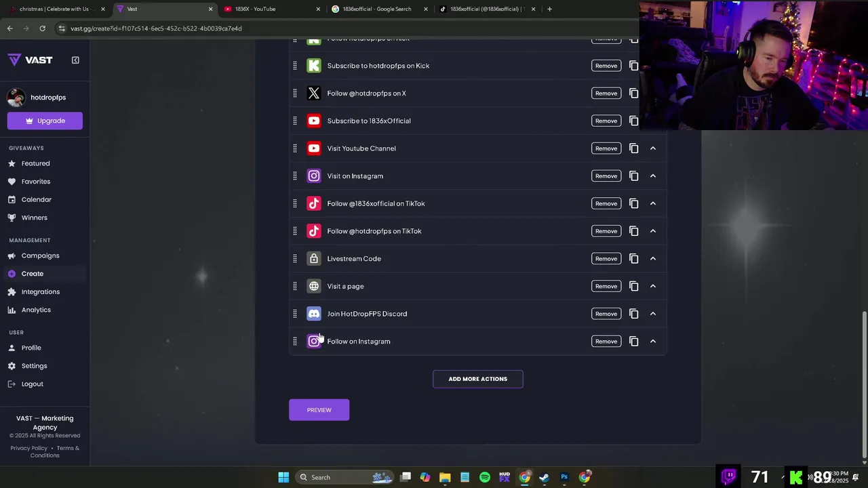Open Windows Start menu
This screenshot has width=868, height=488.
283,477
